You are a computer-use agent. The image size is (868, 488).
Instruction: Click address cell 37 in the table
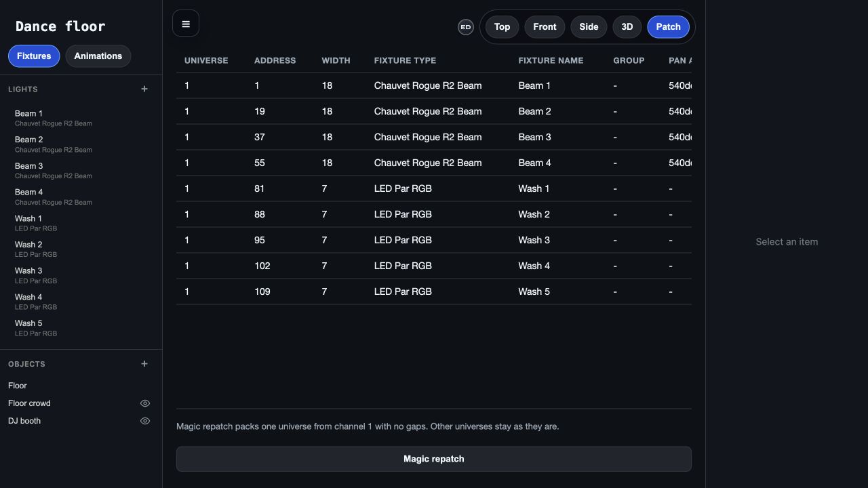coord(260,137)
